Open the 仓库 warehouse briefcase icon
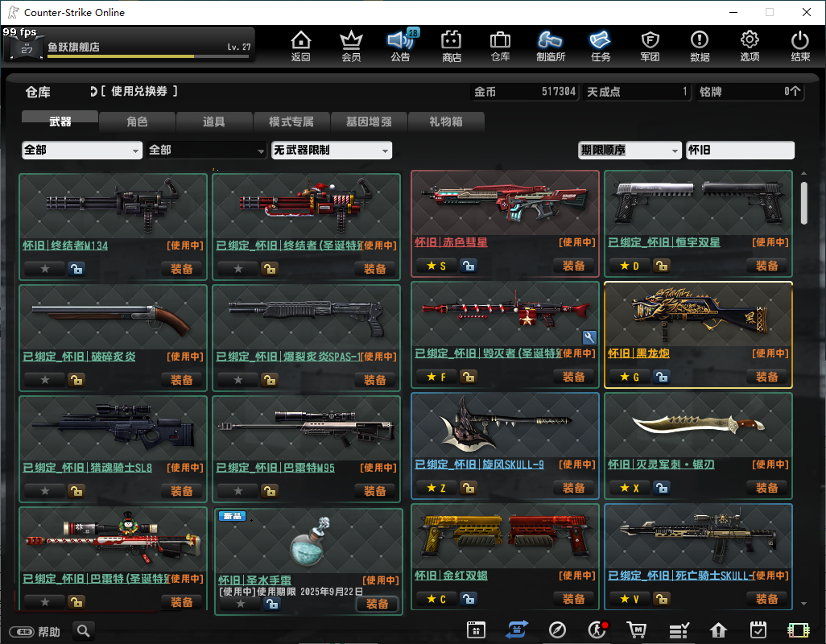826x644 pixels. [500, 46]
